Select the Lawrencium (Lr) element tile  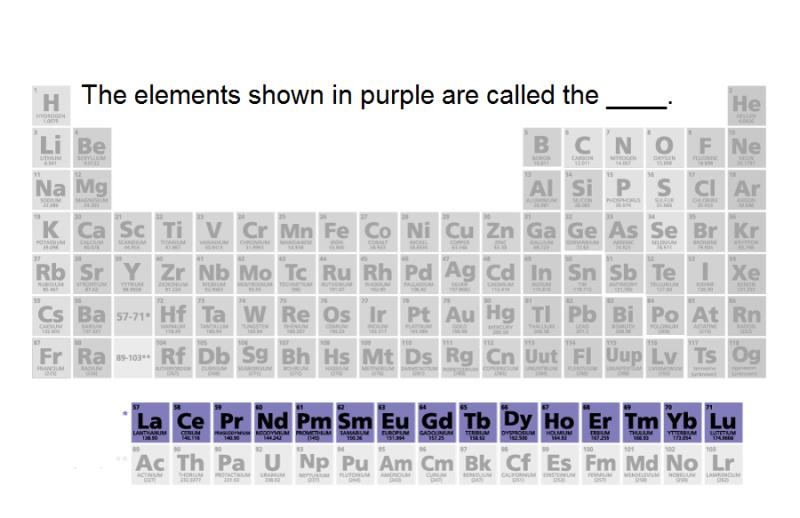[723, 464]
